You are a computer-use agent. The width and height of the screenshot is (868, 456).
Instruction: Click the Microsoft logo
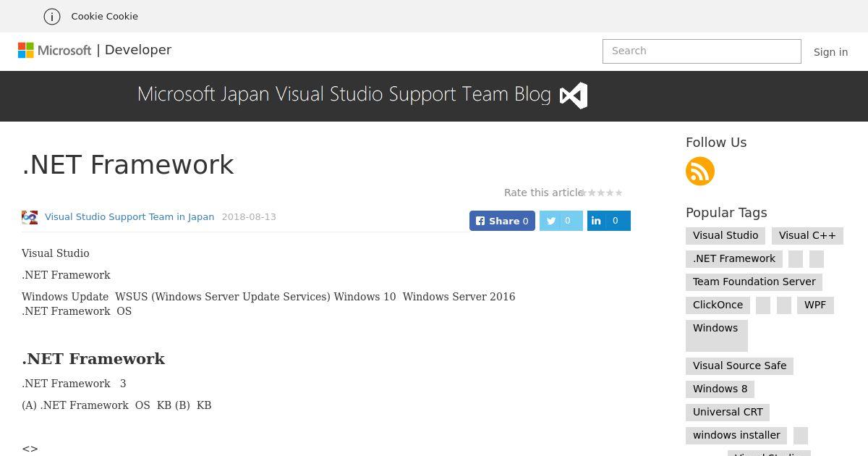click(x=55, y=50)
